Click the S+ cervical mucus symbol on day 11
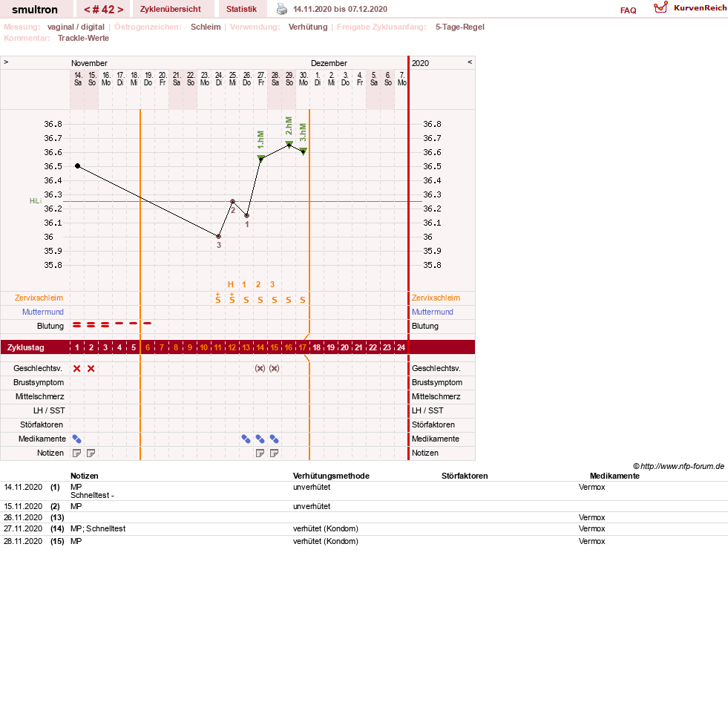 pos(218,298)
